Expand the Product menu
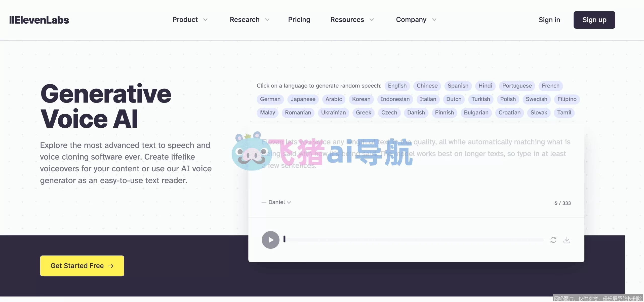 (x=190, y=20)
